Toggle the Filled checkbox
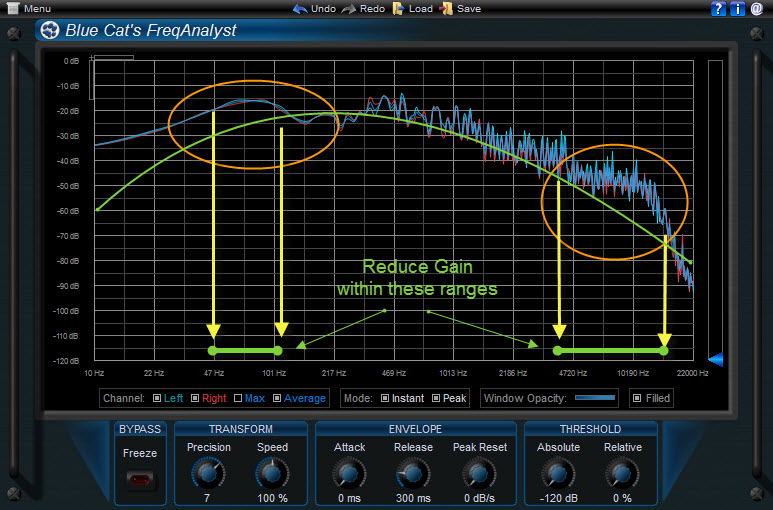The width and height of the screenshot is (773, 510). point(637,398)
